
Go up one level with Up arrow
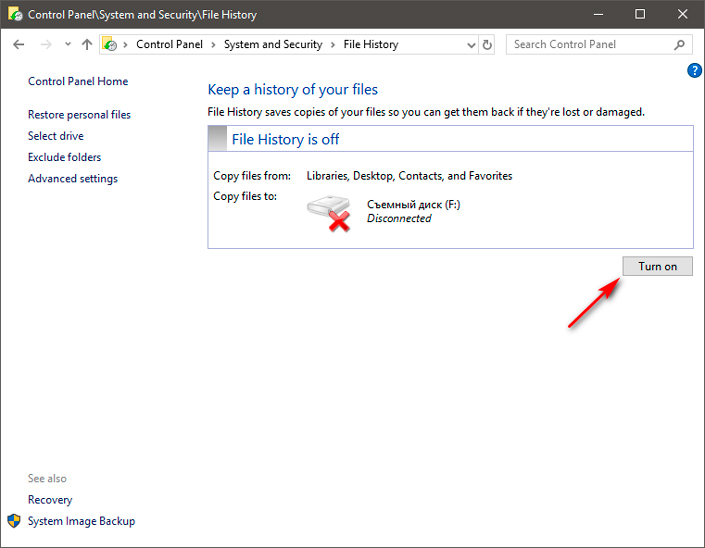tap(87, 44)
